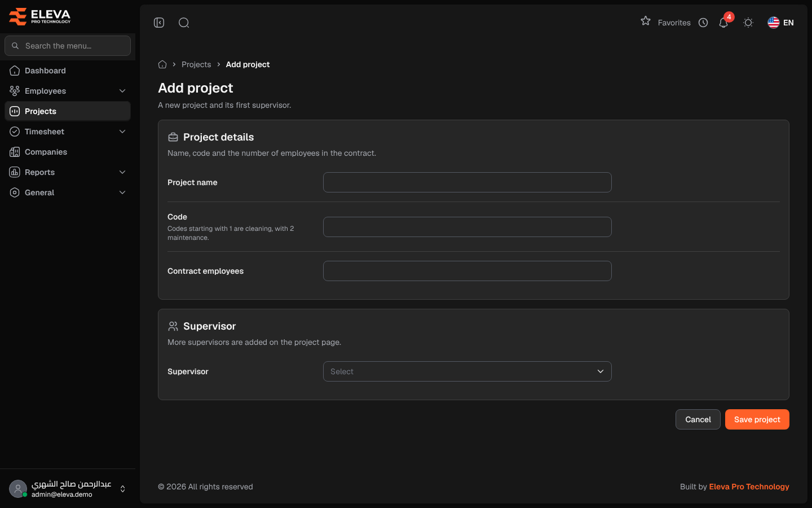Open the Supervisor Select dropdown
The height and width of the screenshot is (508, 812).
pyautogui.click(x=467, y=371)
